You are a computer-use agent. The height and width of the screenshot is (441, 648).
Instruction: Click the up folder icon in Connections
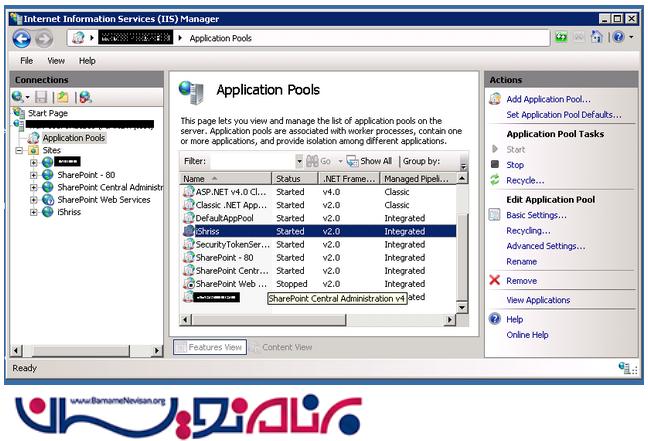(63, 97)
